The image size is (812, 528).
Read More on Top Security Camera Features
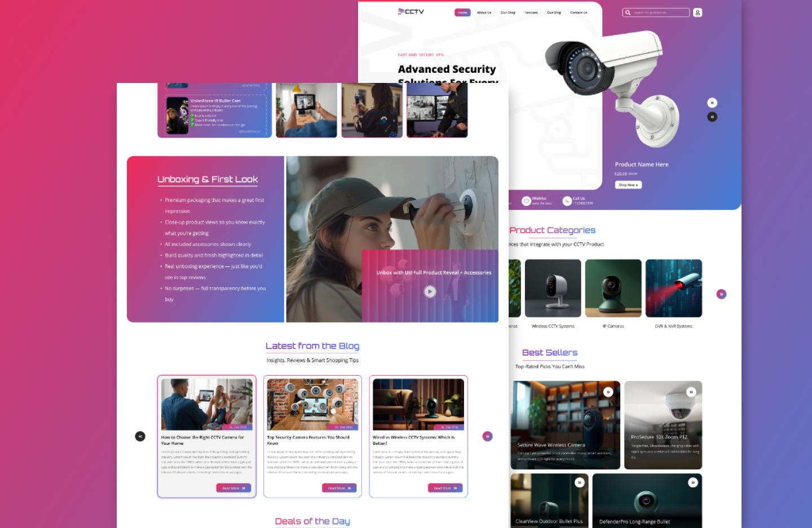tap(339, 488)
